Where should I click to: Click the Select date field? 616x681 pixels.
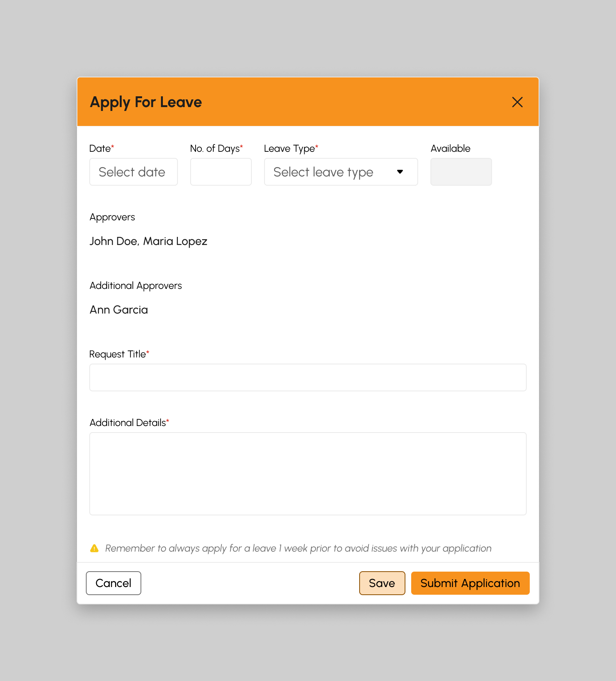[x=134, y=172]
